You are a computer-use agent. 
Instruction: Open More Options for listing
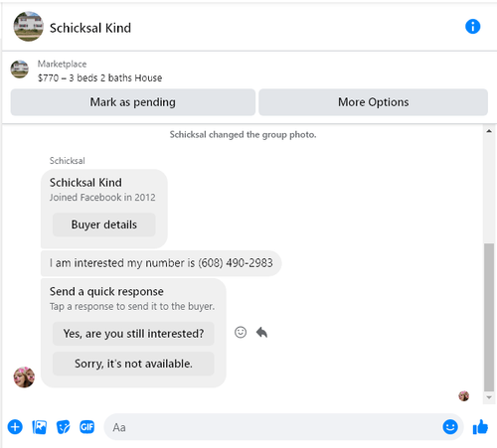coord(373,102)
